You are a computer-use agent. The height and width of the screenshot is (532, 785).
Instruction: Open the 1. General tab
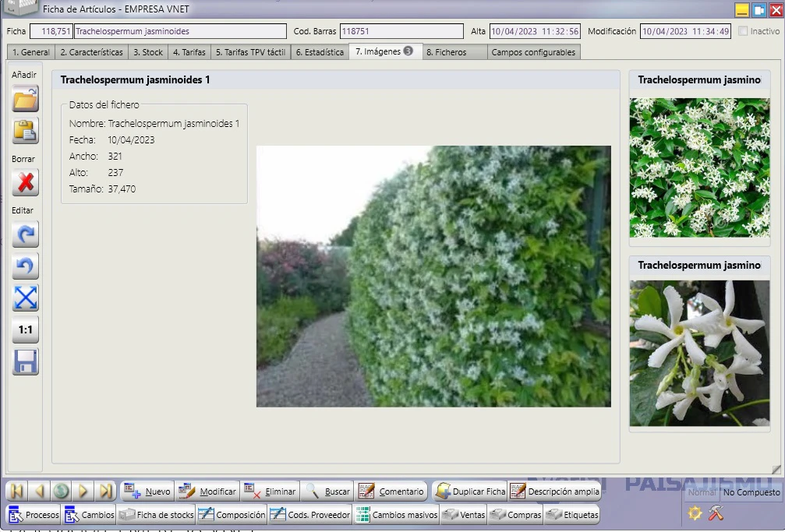click(x=31, y=52)
